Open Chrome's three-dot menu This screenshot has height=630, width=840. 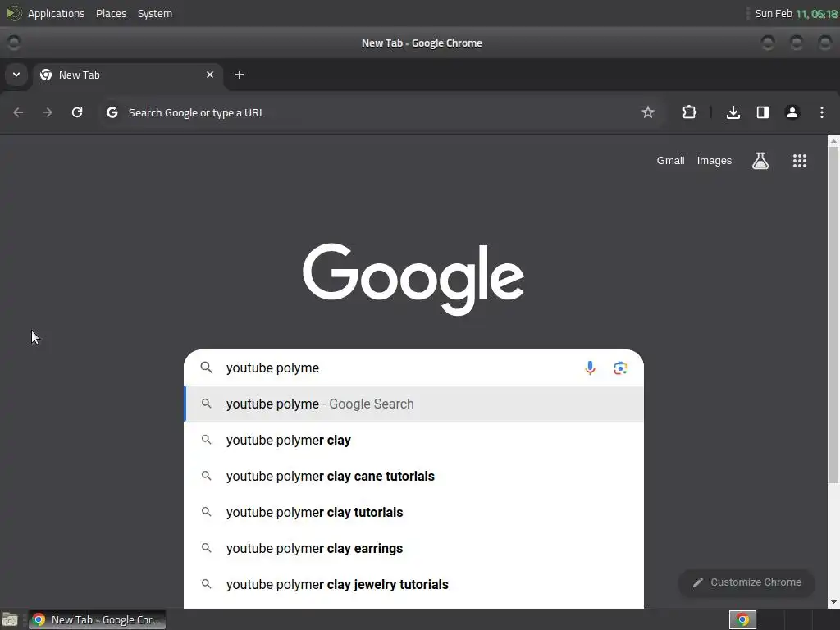click(822, 112)
